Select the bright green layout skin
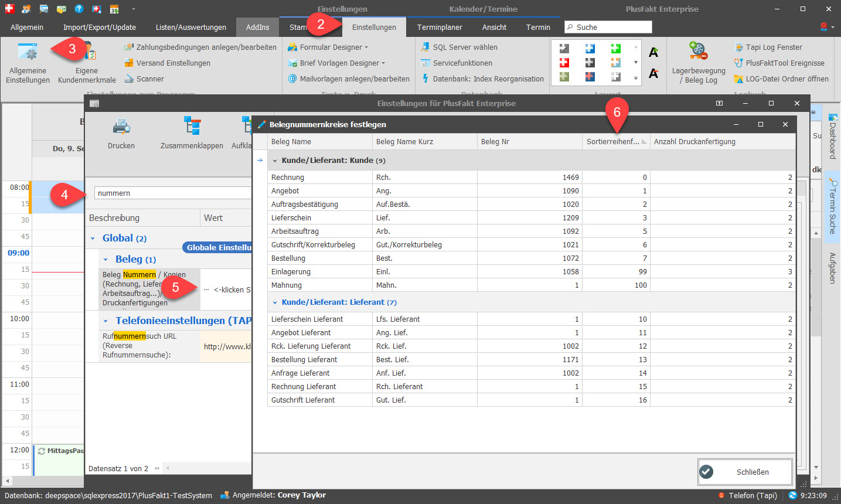 point(615,48)
